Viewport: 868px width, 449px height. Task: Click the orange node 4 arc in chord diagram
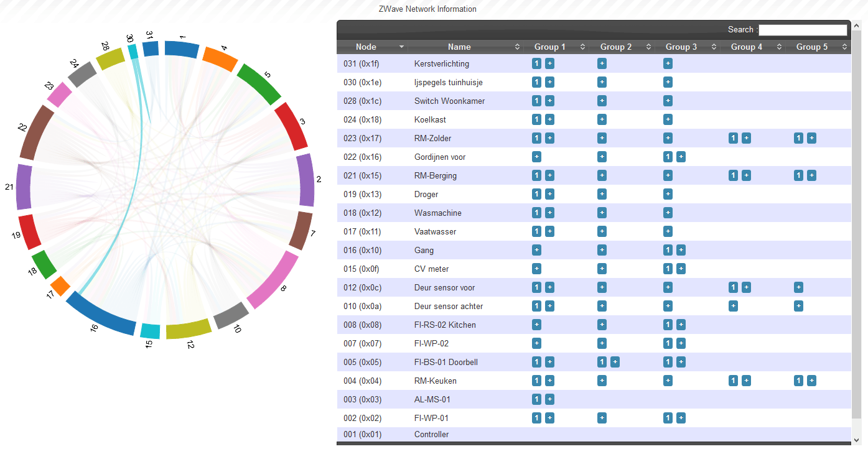220,58
